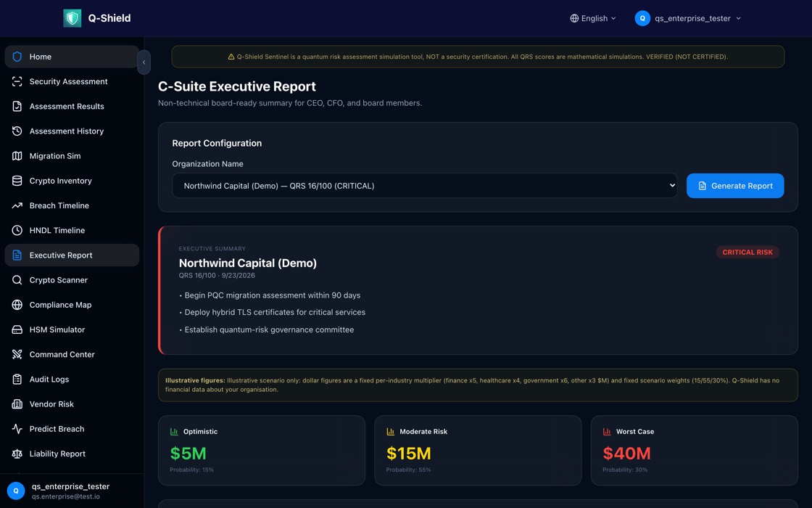Click the language globe icon
812x508 pixels.
pos(574,18)
